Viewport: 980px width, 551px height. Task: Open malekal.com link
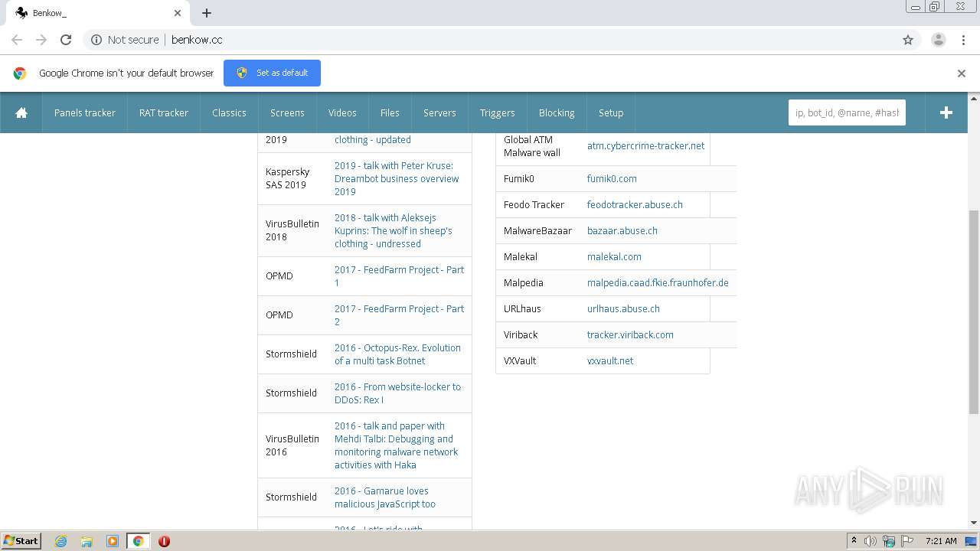pos(614,256)
